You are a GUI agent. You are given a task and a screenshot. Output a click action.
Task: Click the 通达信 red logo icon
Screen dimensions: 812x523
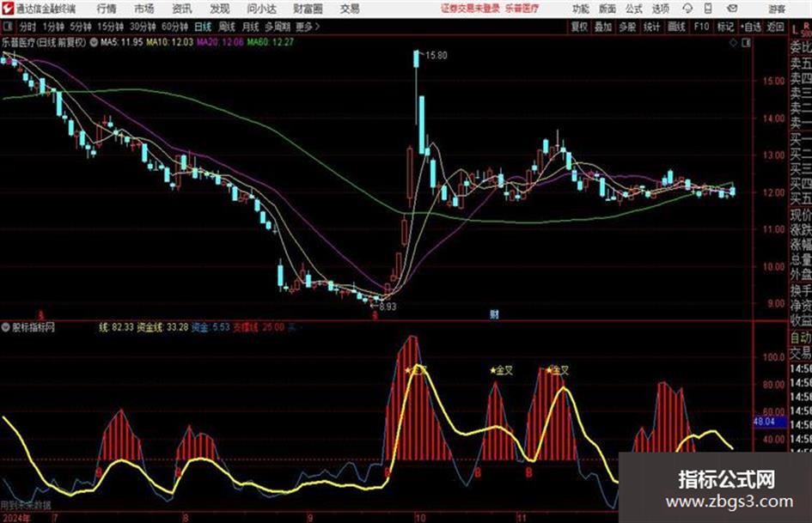(8, 9)
